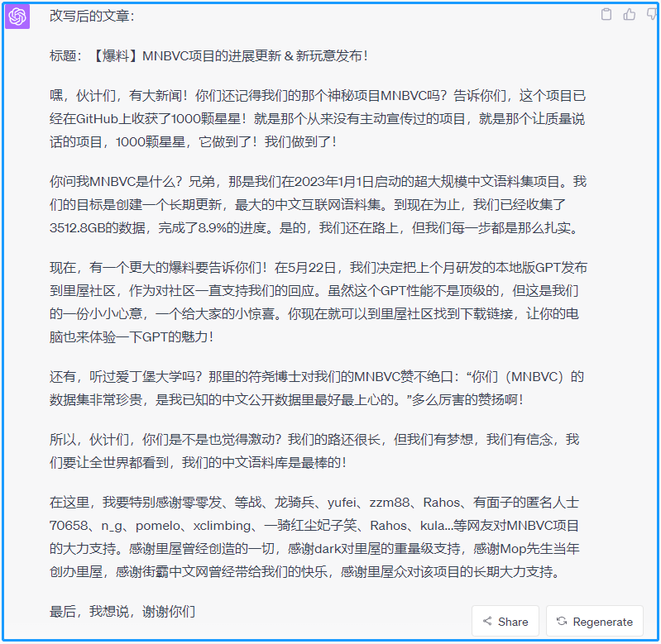The image size is (661, 644).
Task: Click the title line starting '标题:【爆料】MNBVC'
Action: [x=208, y=55]
